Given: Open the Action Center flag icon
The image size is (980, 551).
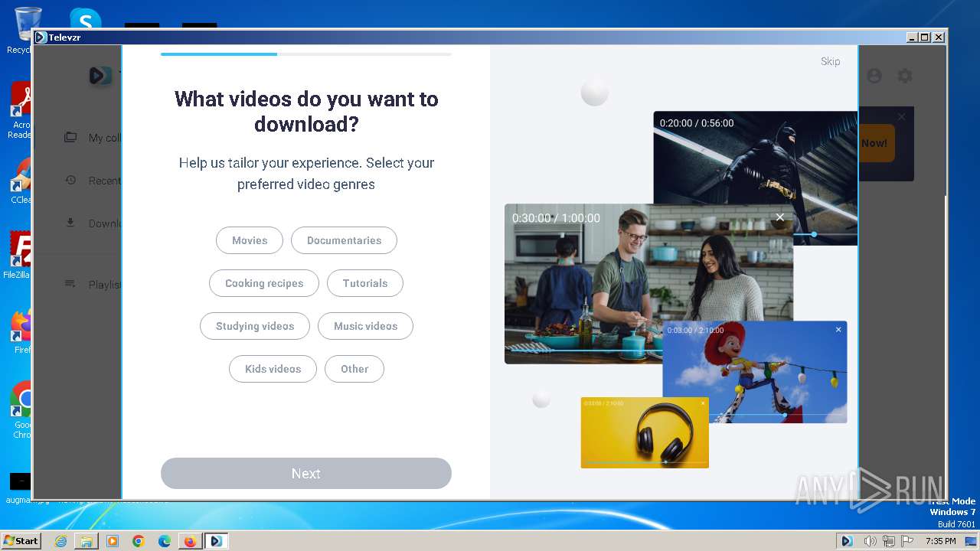Looking at the screenshot, I should [x=907, y=541].
